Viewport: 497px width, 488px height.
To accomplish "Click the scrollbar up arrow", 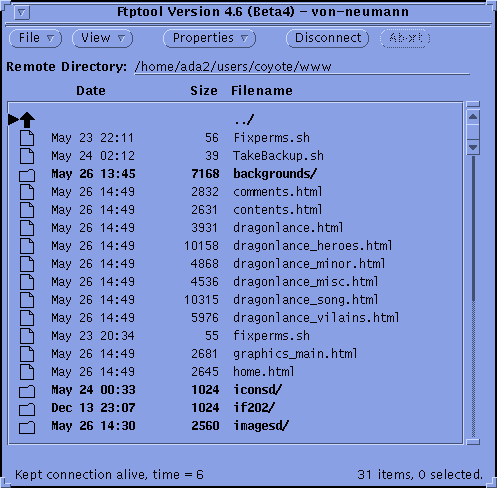I will point(473,117).
